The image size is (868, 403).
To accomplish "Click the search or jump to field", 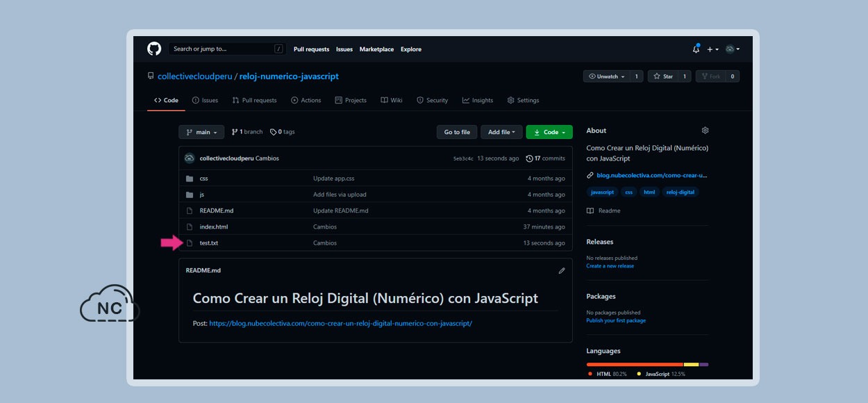I will pos(227,49).
